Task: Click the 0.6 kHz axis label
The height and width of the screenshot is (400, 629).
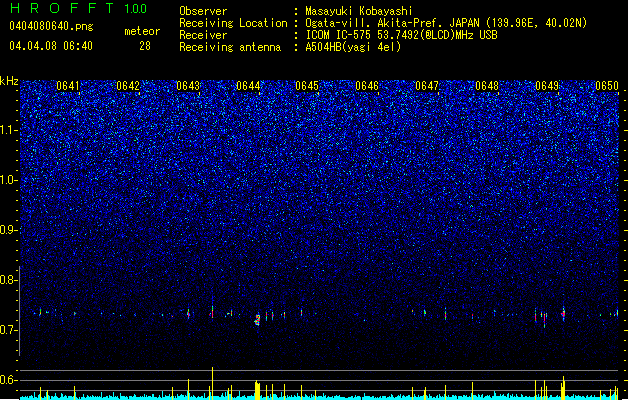Action: (8, 380)
